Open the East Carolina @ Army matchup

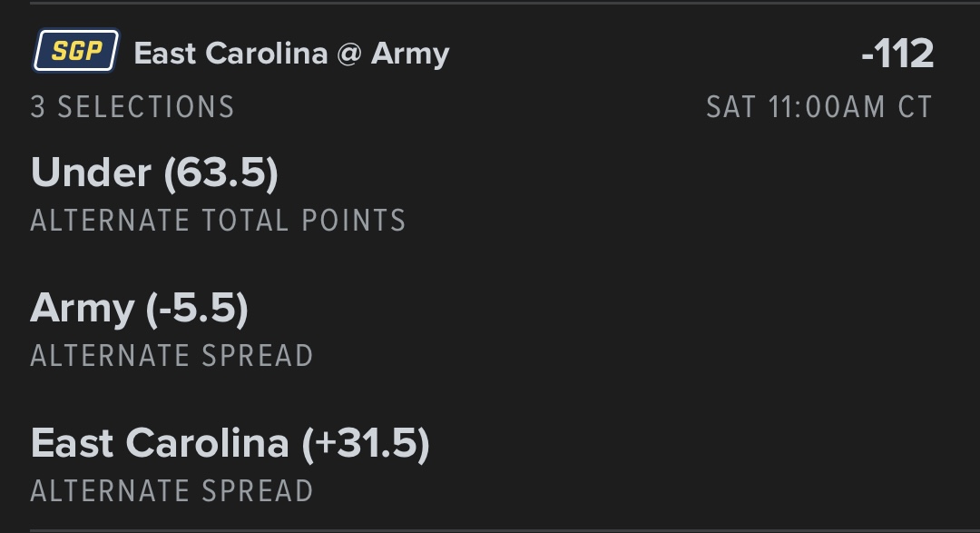coord(291,54)
